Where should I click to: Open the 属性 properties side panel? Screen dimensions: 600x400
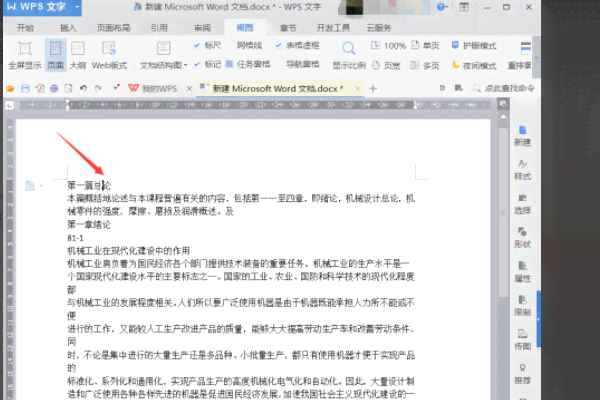(x=522, y=271)
